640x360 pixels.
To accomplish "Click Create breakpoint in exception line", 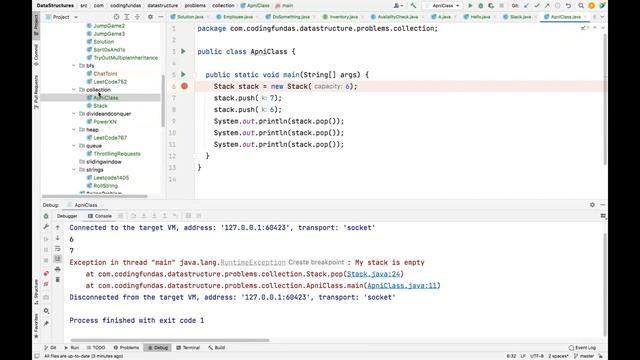I will point(316,262).
